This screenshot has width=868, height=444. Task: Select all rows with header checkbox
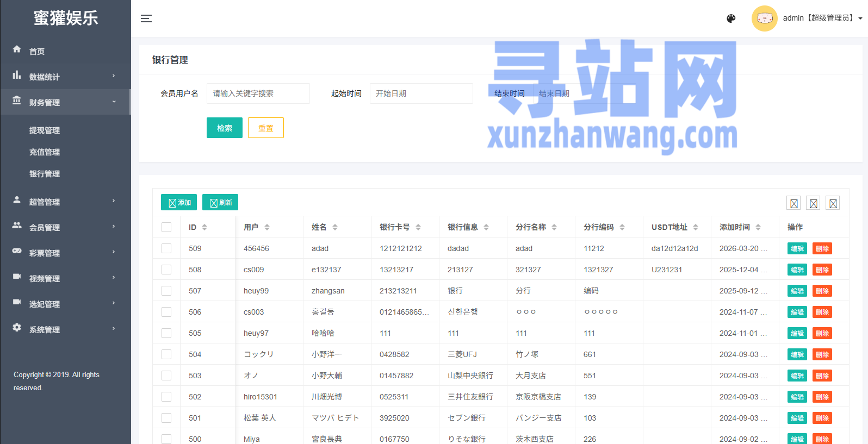(166, 227)
